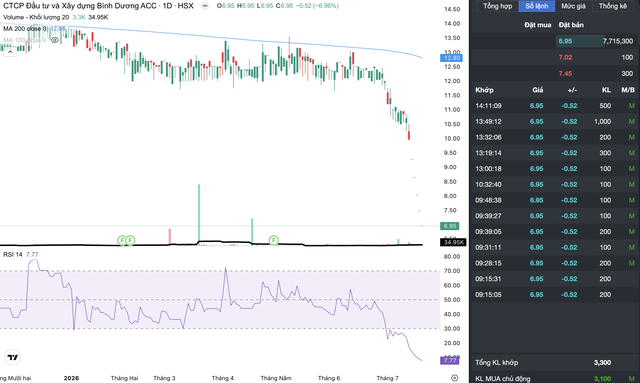Click the Khớp column header

coord(484,90)
